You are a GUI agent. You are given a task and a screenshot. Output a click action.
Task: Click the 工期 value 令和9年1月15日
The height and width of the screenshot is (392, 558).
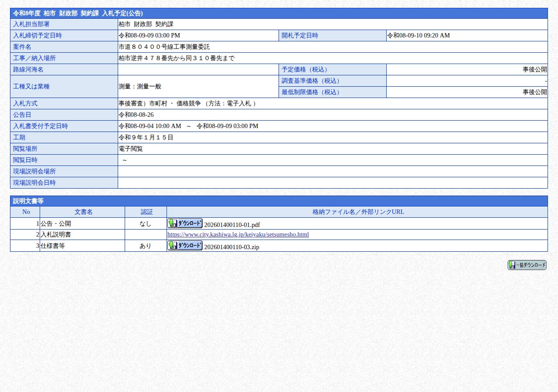(146, 137)
